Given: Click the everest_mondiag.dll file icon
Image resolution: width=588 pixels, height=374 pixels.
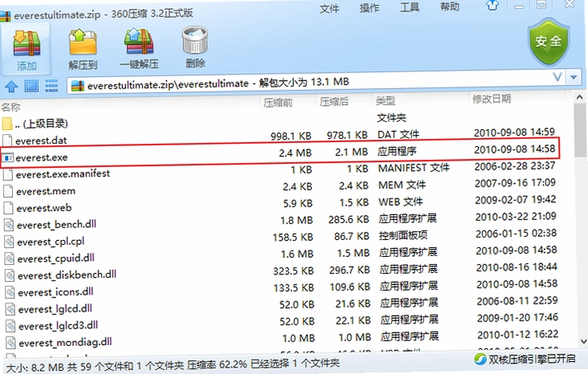Looking at the screenshot, I should 11,342.
